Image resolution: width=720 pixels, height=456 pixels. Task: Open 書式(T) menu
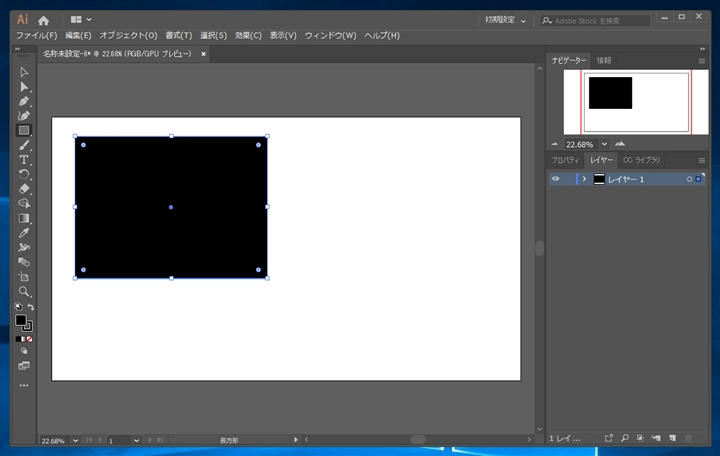point(179,35)
